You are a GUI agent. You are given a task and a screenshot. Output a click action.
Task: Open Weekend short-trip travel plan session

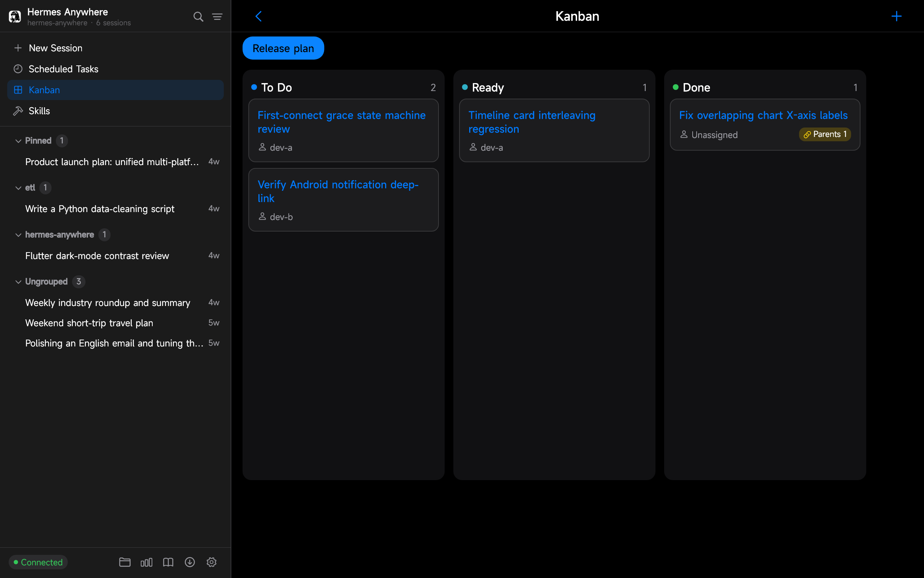coord(115,323)
